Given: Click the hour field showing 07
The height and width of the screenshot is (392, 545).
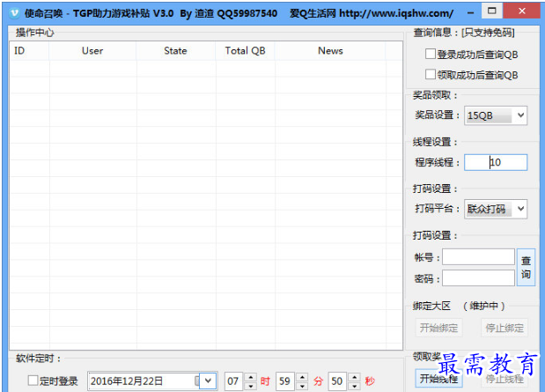Looking at the screenshot, I should [x=234, y=381].
